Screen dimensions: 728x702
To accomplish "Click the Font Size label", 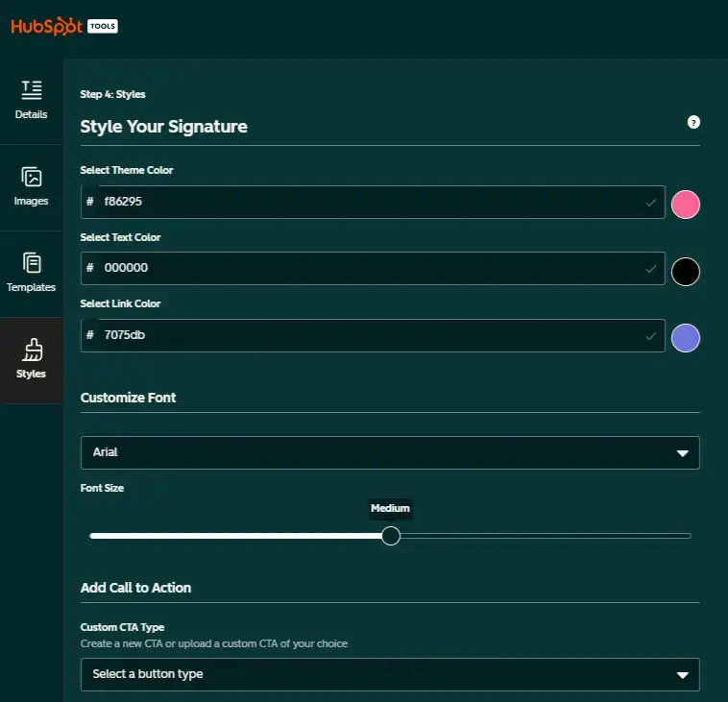I will [x=102, y=488].
